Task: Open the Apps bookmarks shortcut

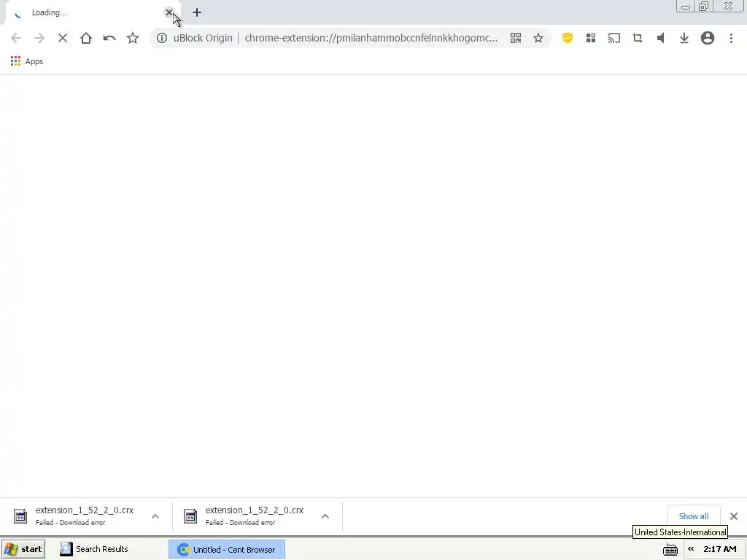Action: pyautogui.click(x=27, y=61)
